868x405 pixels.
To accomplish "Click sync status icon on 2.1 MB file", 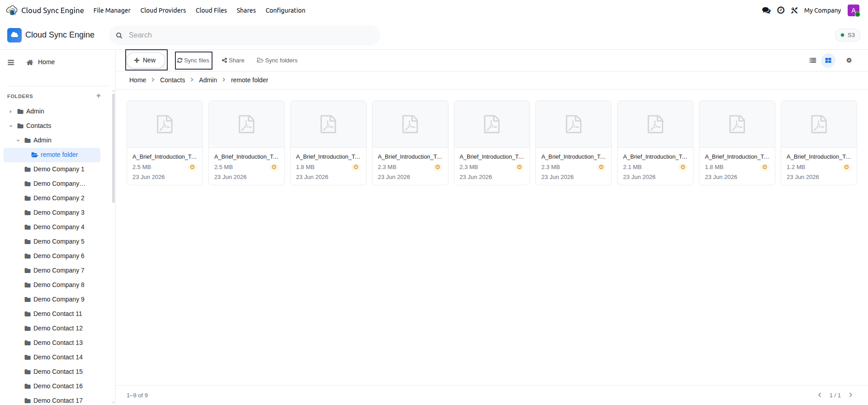I will 683,167.
